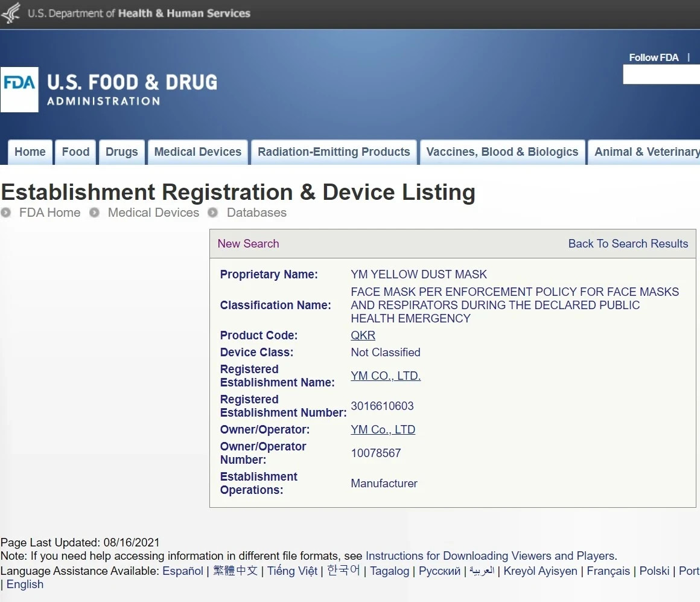Open YM Co., LTD owner/operator link

point(383,430)
